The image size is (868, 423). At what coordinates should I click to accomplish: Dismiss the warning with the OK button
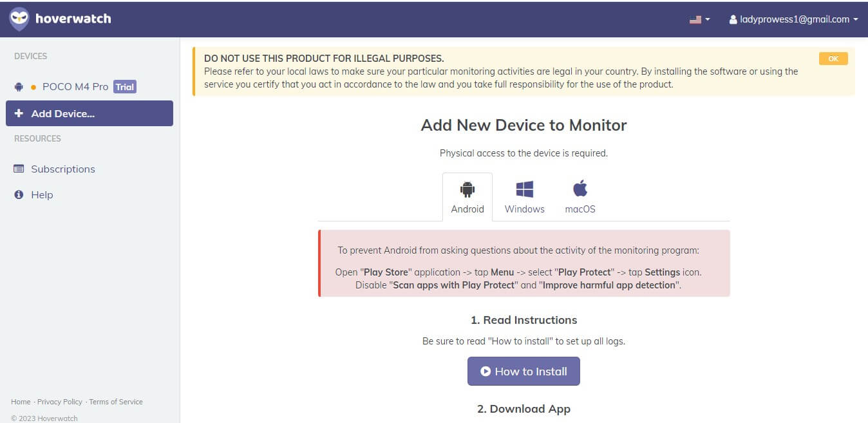click(x=833, y=59)
